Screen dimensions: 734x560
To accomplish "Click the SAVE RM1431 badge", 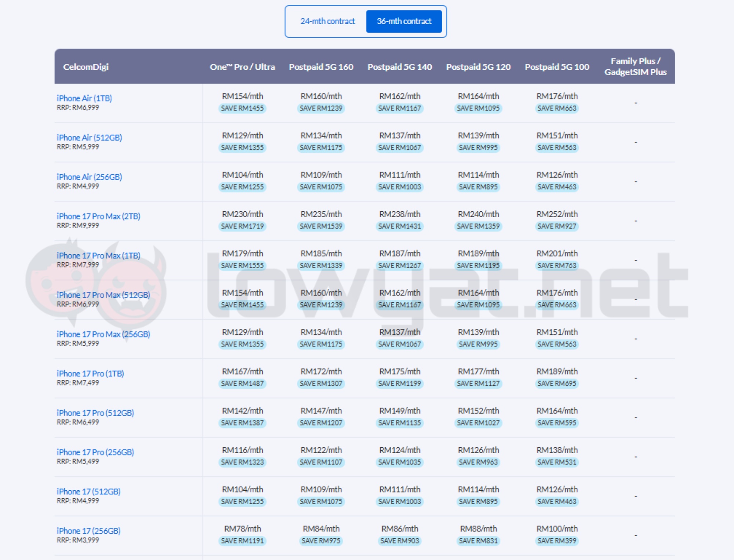I will (400, 226).
